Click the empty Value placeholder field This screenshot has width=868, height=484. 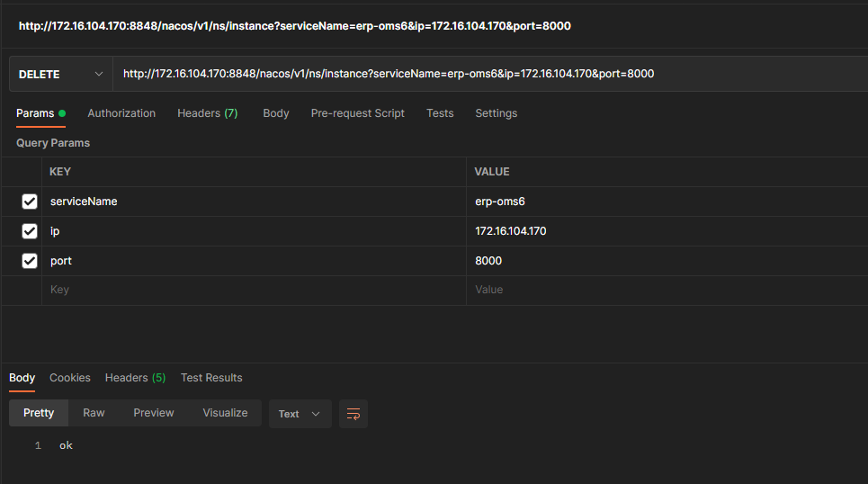click(667, 291)
